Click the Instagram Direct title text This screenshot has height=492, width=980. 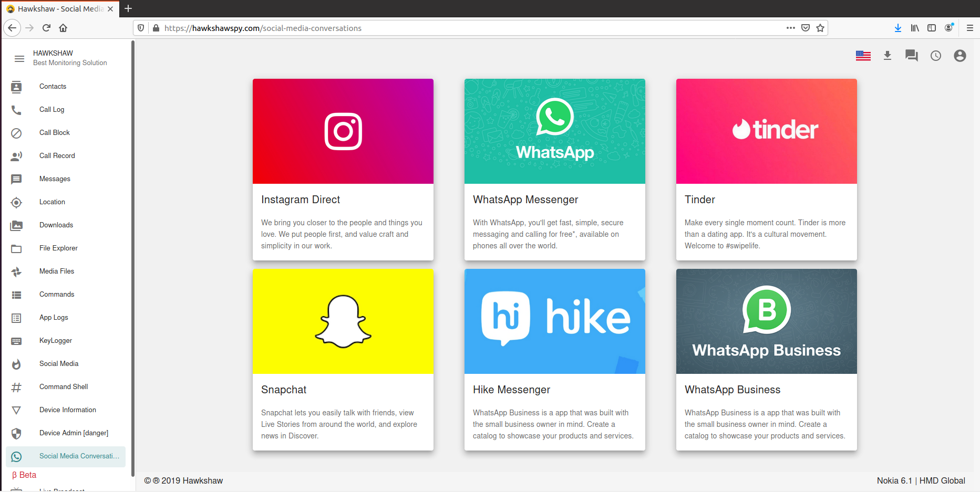point(301,200)
